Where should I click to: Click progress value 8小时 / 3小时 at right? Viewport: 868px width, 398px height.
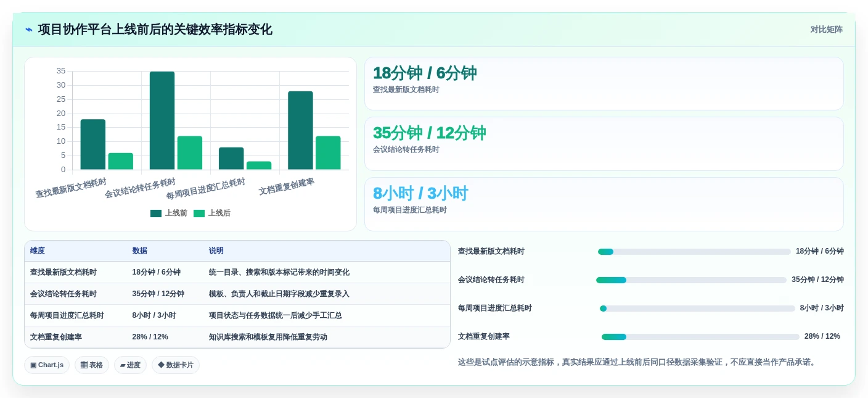822,309
